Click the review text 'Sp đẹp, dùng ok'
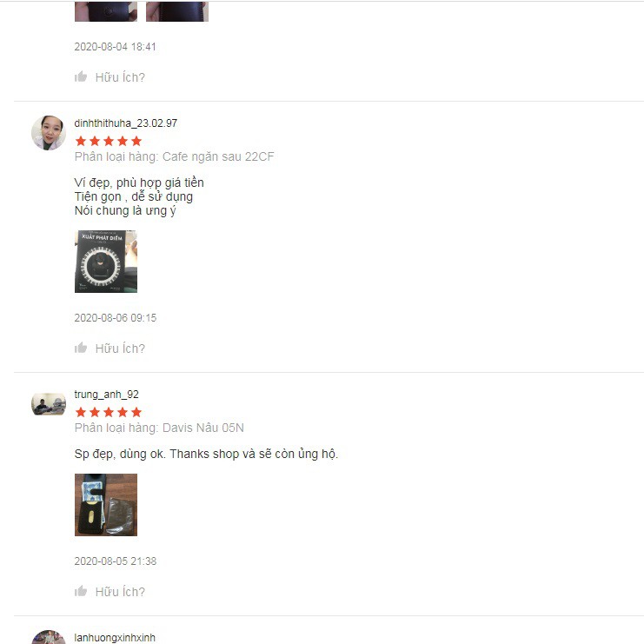This screenshot has height=644, width=644. (x=120, y=455)
